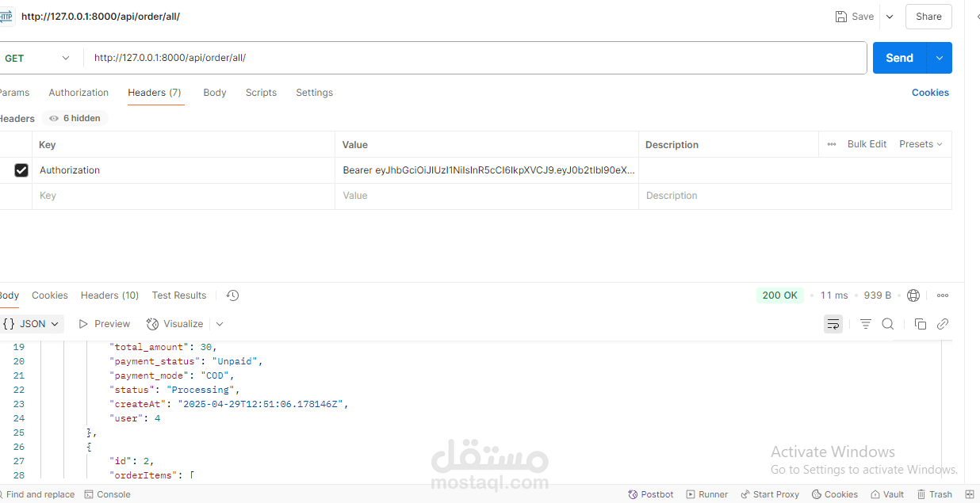The width and height of the screenshot is (980, 503).
Task: Click the network globe icon
Action: tap(913, 295)
